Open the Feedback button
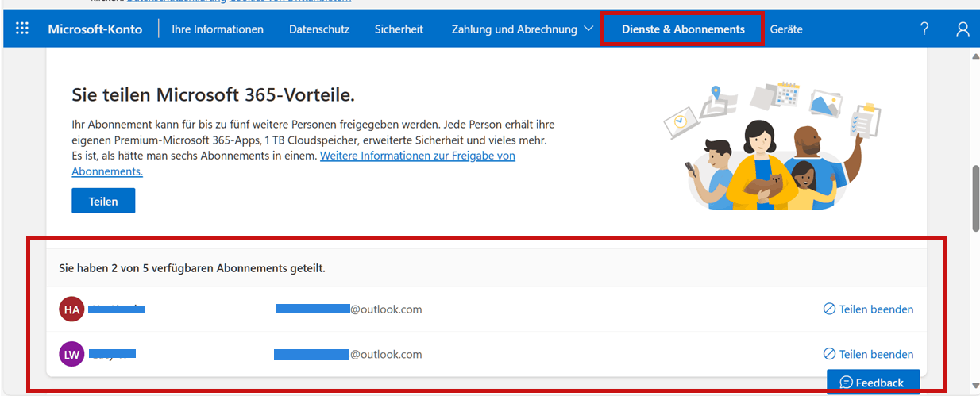Image resolution: width=980 pixels, height=396 pixels. point(873,383)
